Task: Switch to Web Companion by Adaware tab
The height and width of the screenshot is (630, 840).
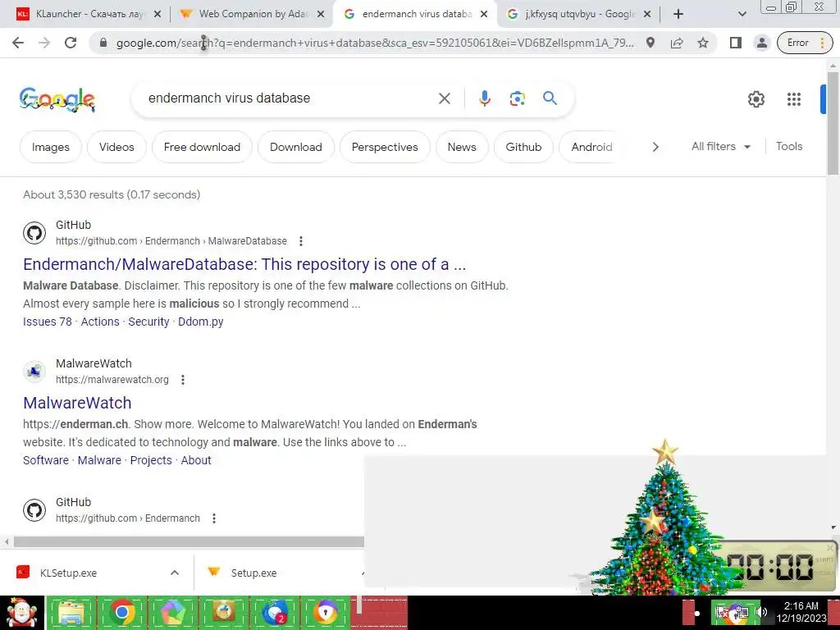Action: click(x=253, y=14)
